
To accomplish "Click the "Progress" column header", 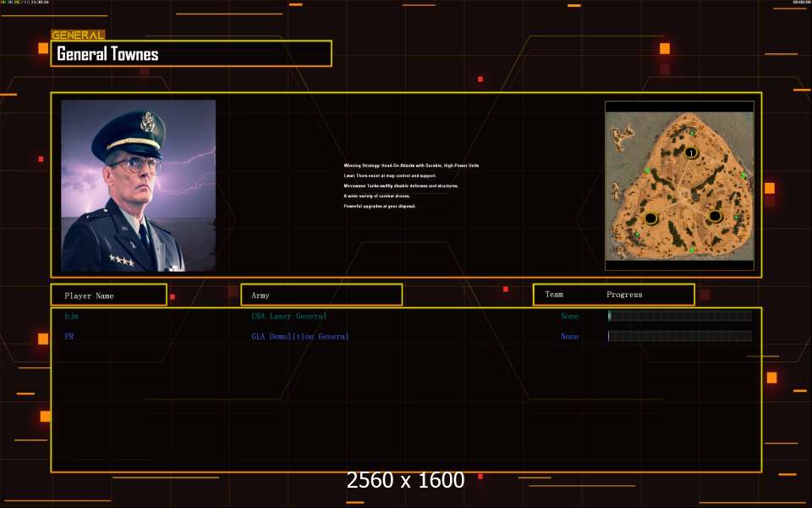I will 624,295.
